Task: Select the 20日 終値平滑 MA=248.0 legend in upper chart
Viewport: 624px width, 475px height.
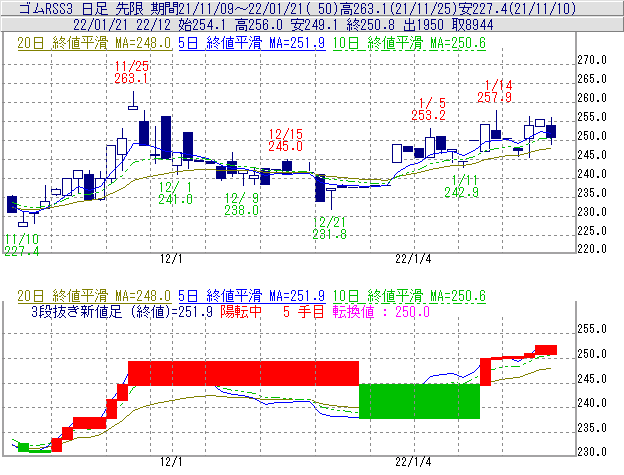Action: [94, 43]
